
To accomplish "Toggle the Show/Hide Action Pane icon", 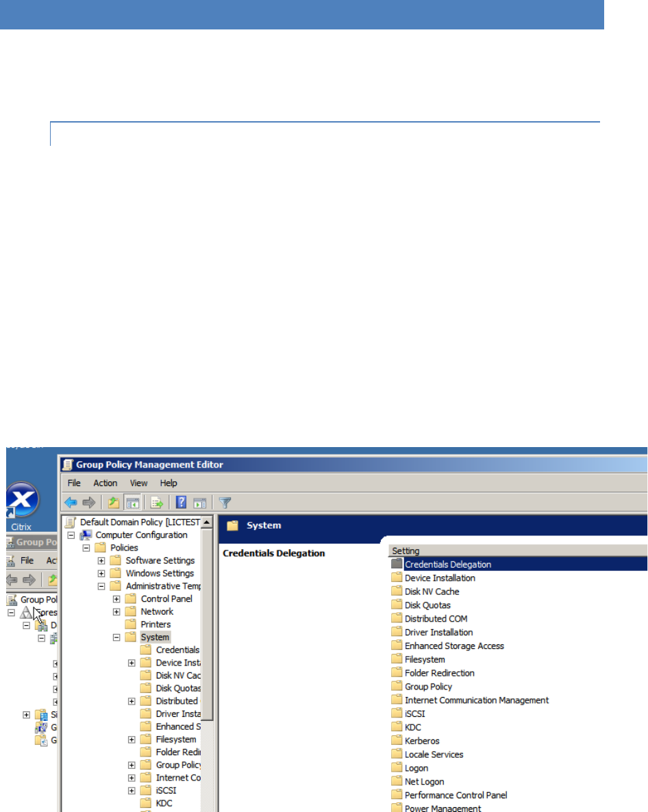I will (x=199, y=503).
